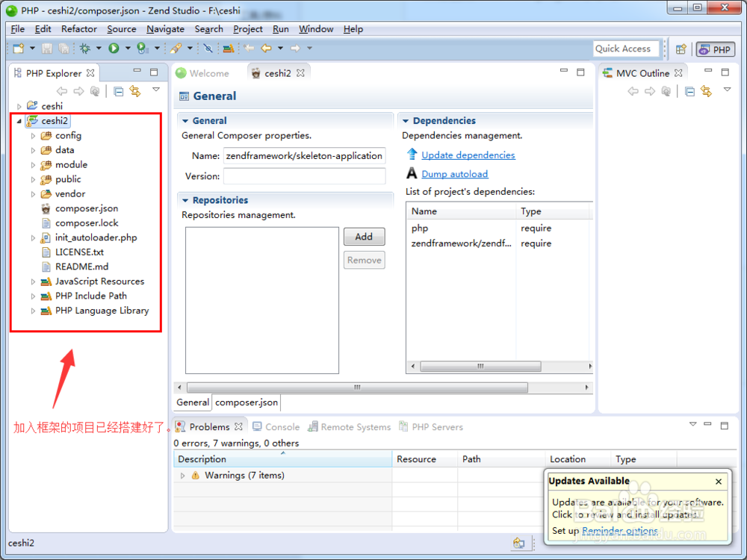Open the Project menu
747x560 pixels.
[x=248, y=29]
